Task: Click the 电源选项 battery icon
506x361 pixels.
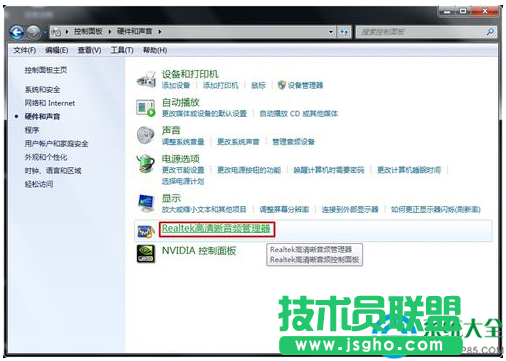Action: click(146, 164)
